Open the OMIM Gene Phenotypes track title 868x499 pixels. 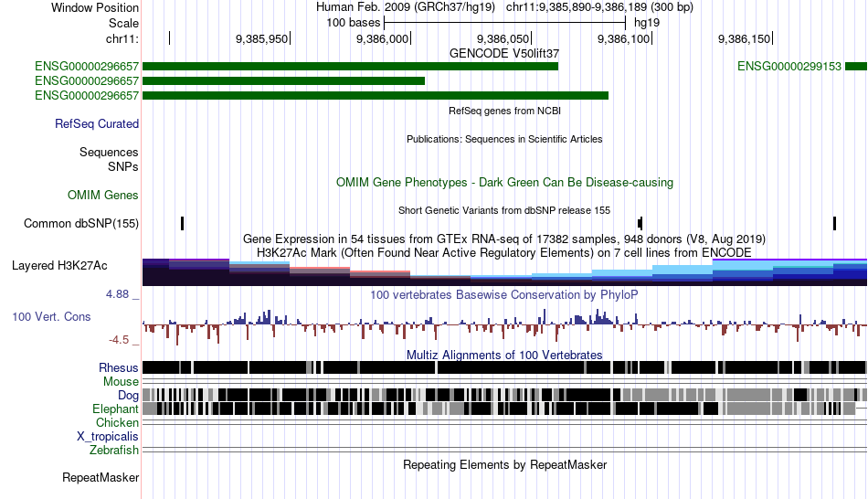click(504, 182)
